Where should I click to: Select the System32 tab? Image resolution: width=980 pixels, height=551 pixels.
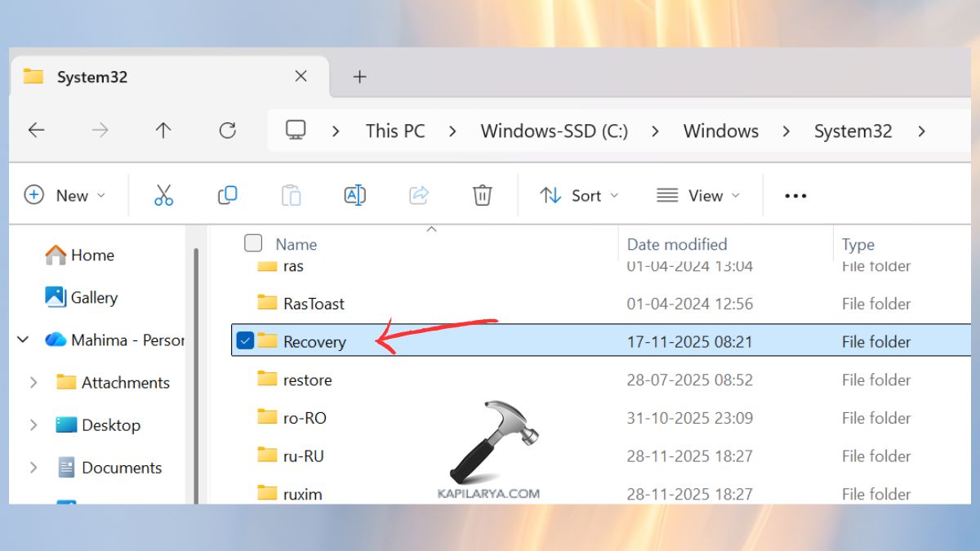91,76
